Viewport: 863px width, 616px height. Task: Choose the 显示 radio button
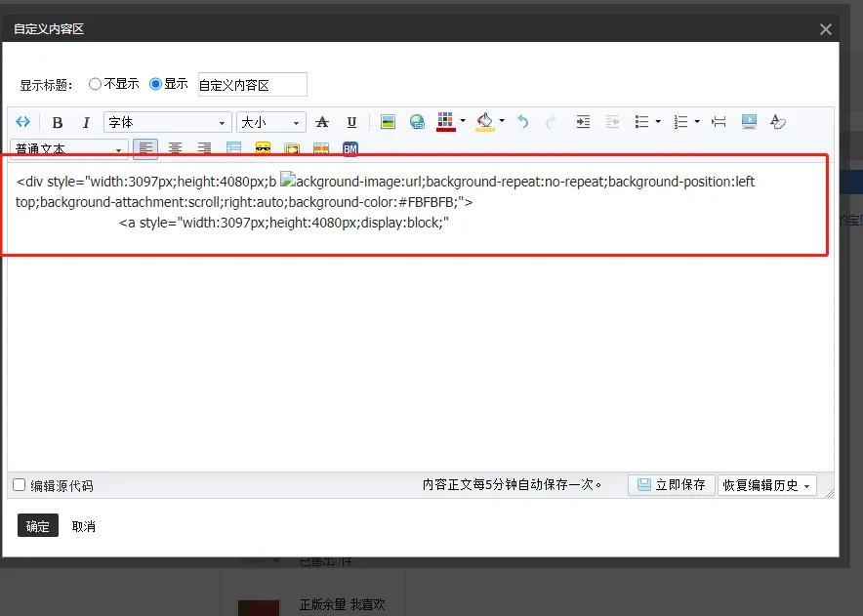tap(152, 84)
